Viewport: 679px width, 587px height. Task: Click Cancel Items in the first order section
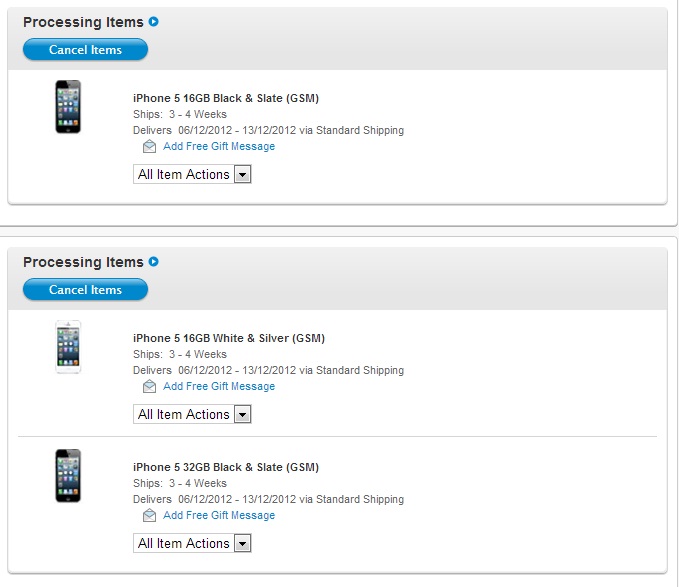pyautogui.click(x=85, y=49)
